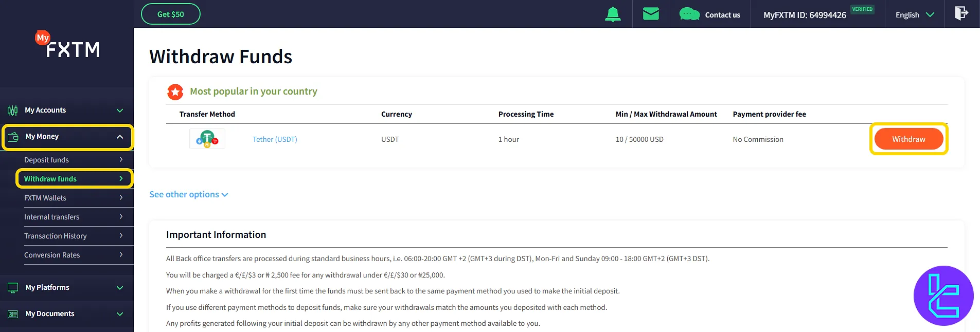Expand the My Platforms menu chevron
The height and width of the screenshot is (332, 980).
click(x=120, y=288)
